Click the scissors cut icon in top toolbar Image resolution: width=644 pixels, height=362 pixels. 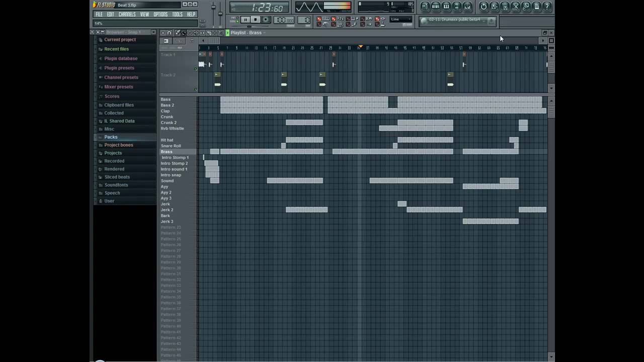coord(516,7)
